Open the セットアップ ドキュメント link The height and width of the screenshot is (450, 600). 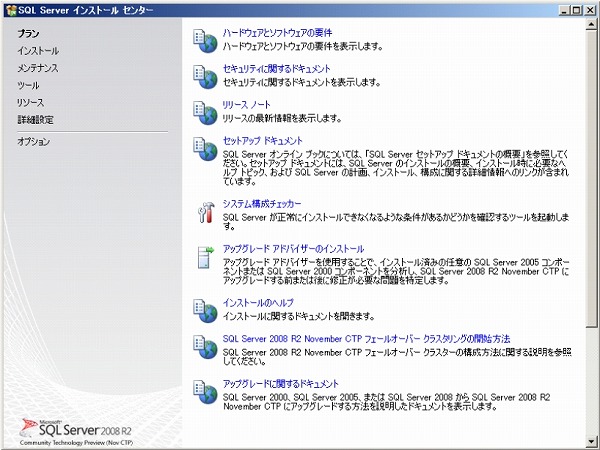(x=262, y=141)
